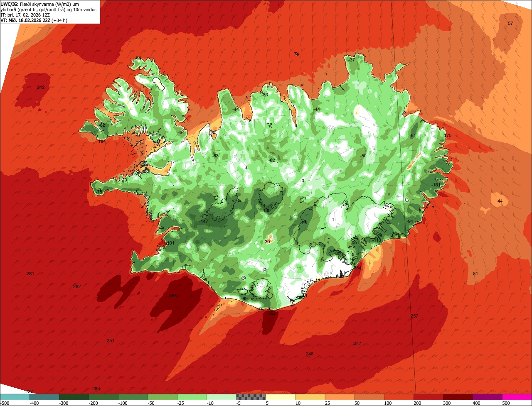
Task: Click the map value '212' over the ocean
Action: [x=41, y=88]
